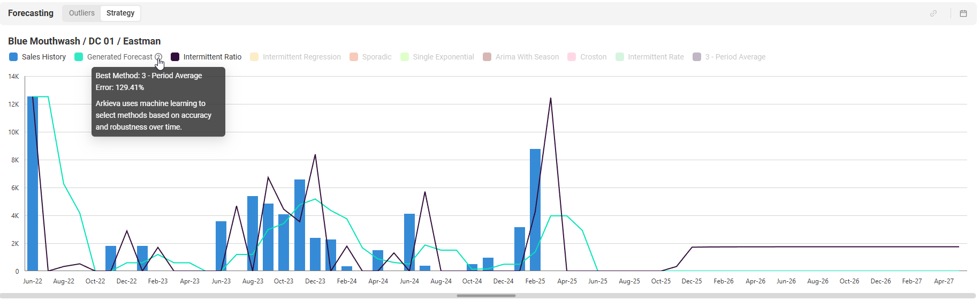Screen dimensions: 980x300
Task: Hide the Intermittent Ratio series
Action: [x=206, y=57]
